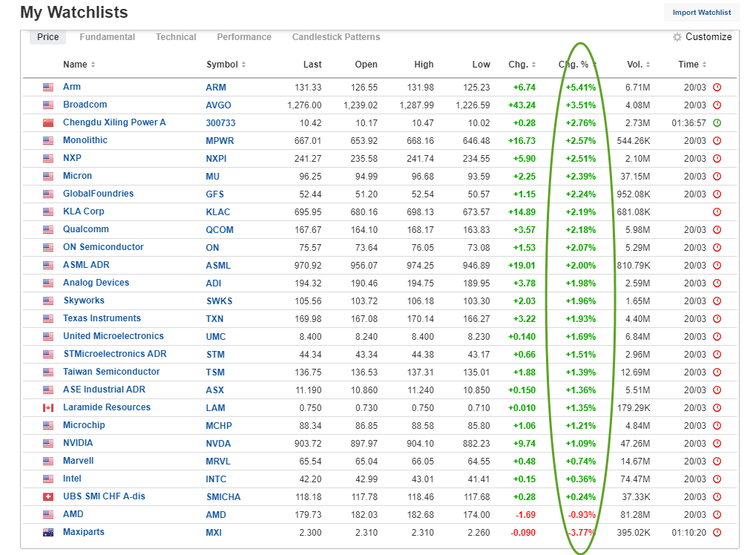This screenshot has height=555, width=756.
Task: Click the China flag beside Chengdu Xiling Power A
Action: coord(48,123)
